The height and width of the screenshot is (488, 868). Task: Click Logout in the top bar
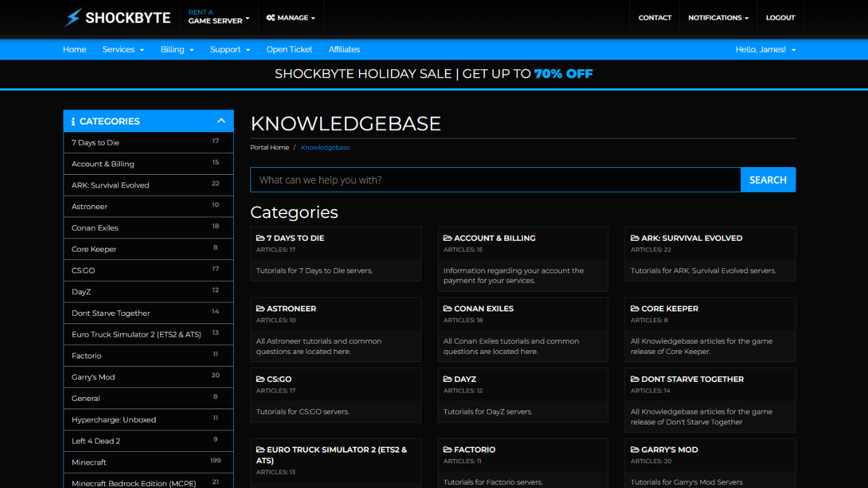tap(780, 18)
